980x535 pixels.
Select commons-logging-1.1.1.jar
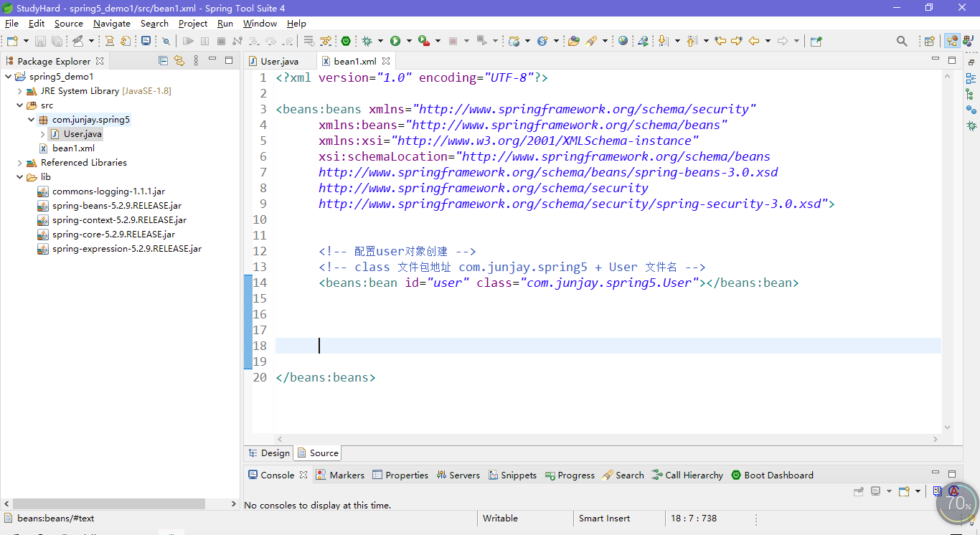108,191
